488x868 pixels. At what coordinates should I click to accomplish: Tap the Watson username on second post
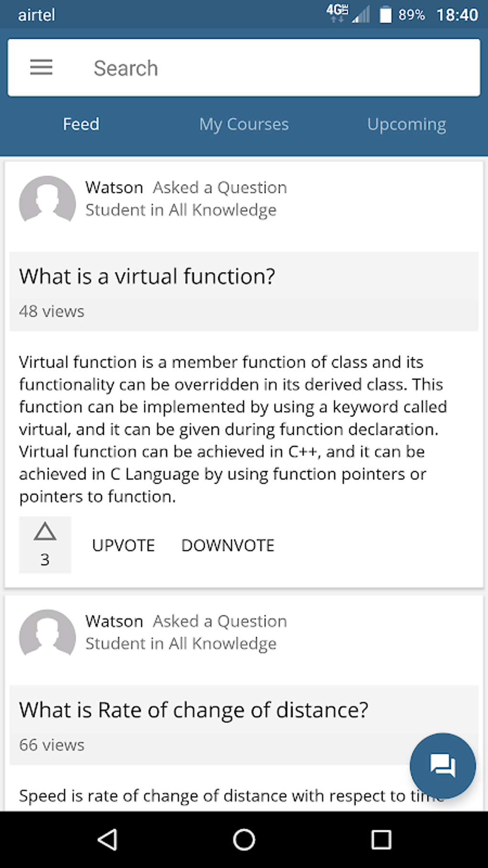[114, 621]
